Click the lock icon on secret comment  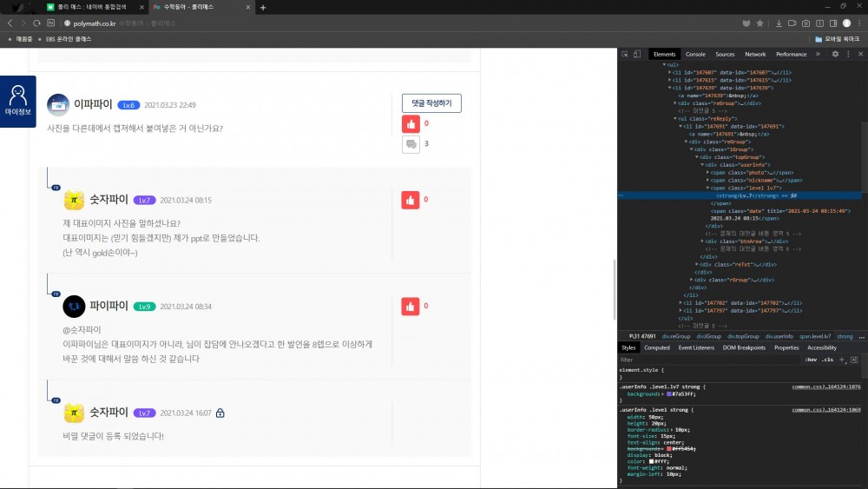[220, 413]
